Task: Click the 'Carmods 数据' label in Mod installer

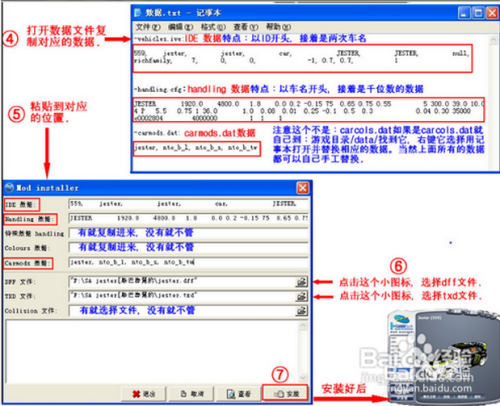Action: (x=27, y=263)
